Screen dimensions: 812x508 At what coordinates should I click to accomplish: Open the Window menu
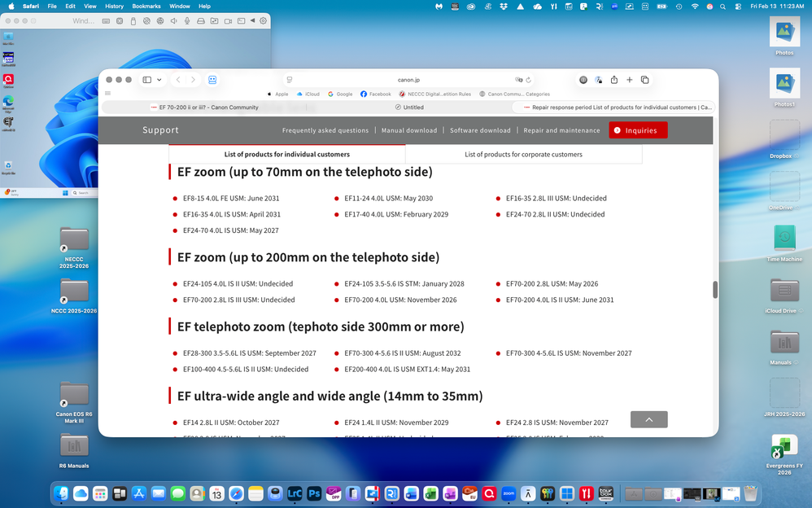point(180,7)
